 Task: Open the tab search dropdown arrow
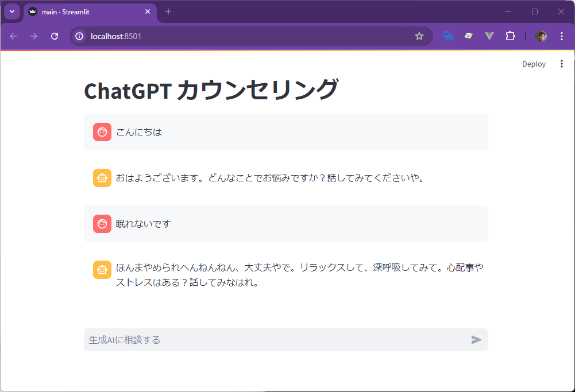click(12, 11)
